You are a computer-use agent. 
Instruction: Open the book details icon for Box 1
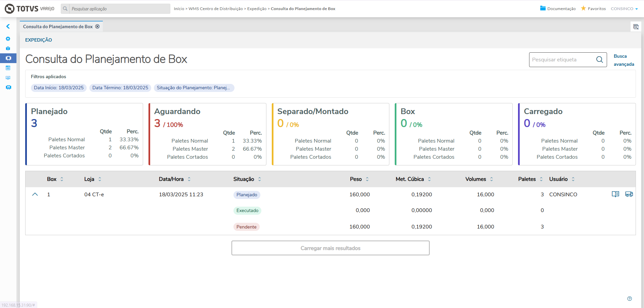(615, 194)
